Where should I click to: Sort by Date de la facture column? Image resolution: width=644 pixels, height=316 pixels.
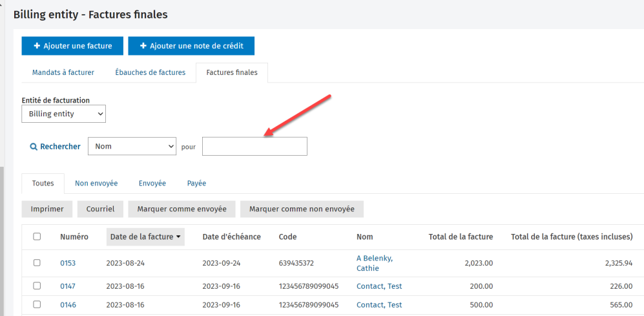tap(145, 237)
